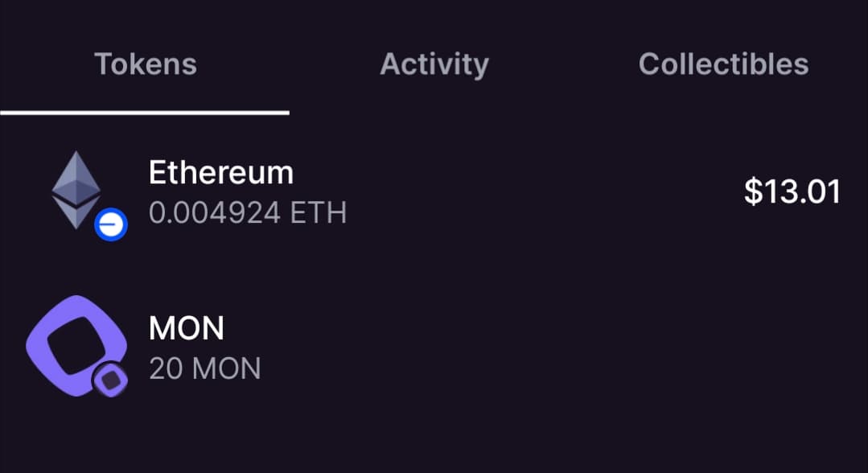Click the 0.004924 ETH balance text

point(248,213)
